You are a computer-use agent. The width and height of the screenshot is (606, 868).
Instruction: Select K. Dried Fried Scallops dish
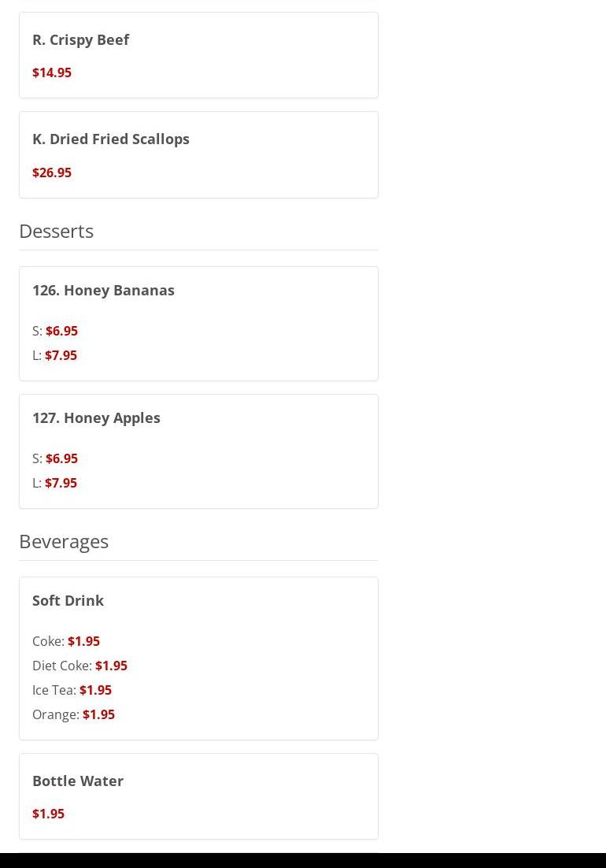pos(111,139)
